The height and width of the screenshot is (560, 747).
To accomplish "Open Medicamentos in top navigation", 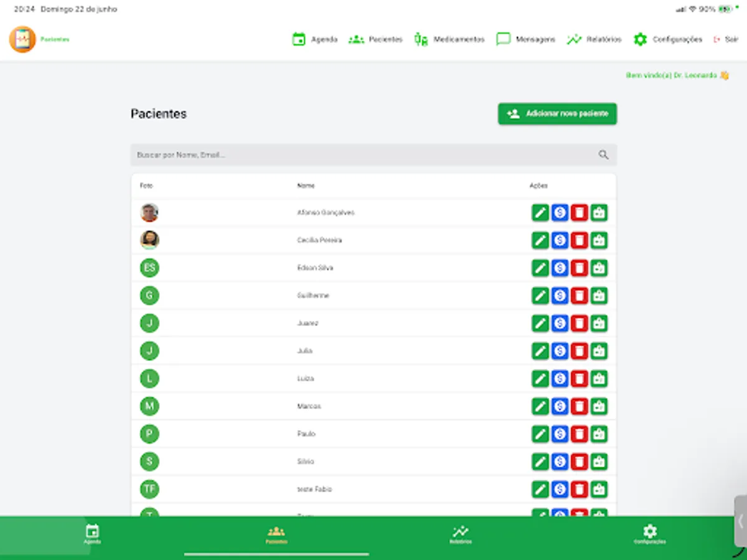I will (x=449, y=39).
